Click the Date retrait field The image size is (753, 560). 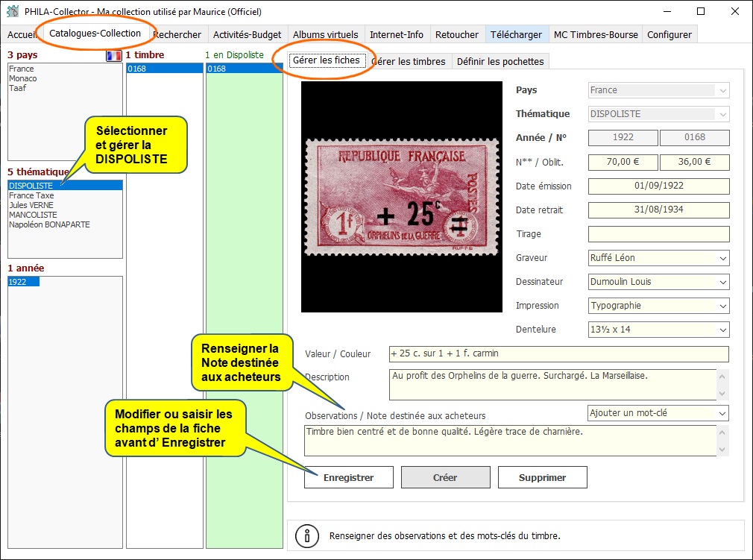[659, 210]
